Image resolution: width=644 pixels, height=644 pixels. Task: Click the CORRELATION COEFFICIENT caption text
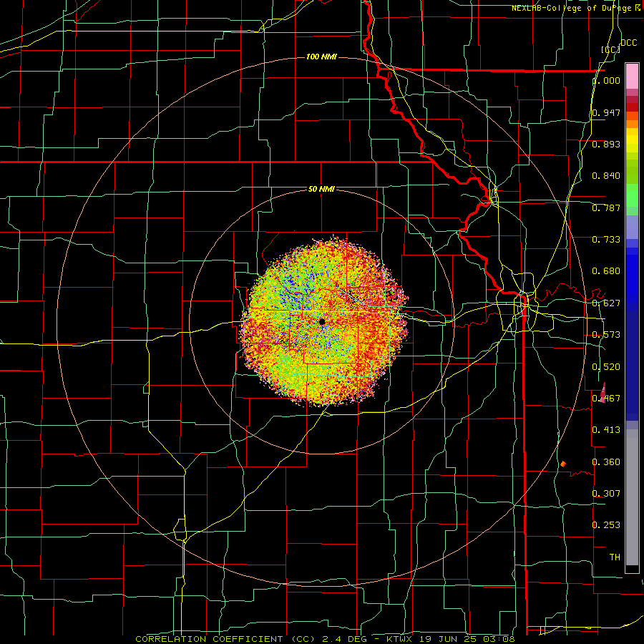coord(208,639)
